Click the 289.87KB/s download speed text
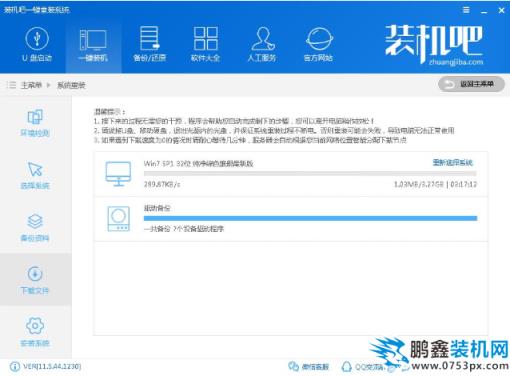This screenshot has height=376, width=510. point(162,184)
